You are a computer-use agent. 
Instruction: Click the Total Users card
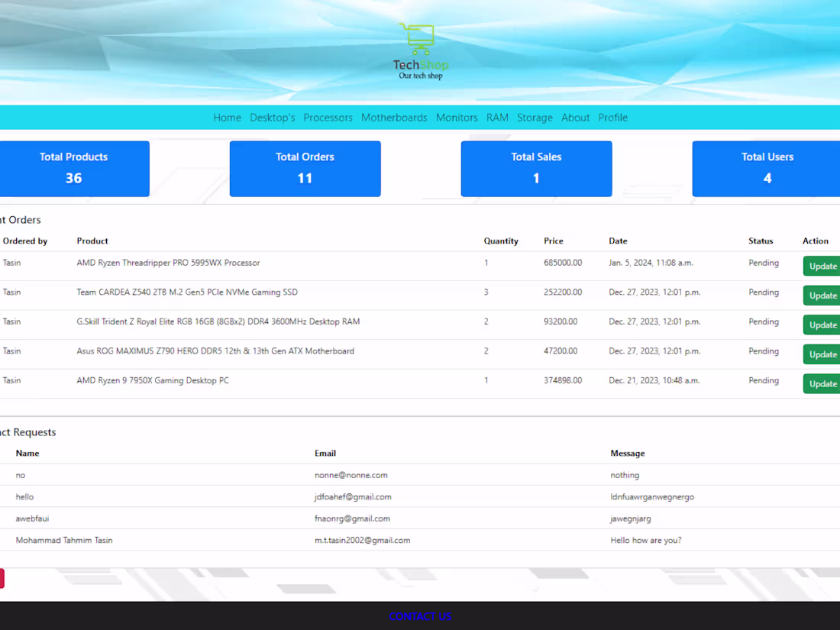(766, 169)
